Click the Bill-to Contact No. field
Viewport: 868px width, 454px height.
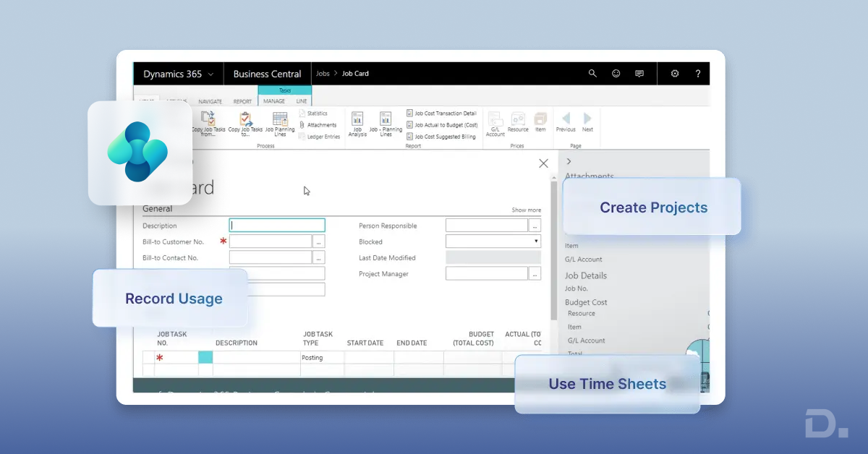271,257
